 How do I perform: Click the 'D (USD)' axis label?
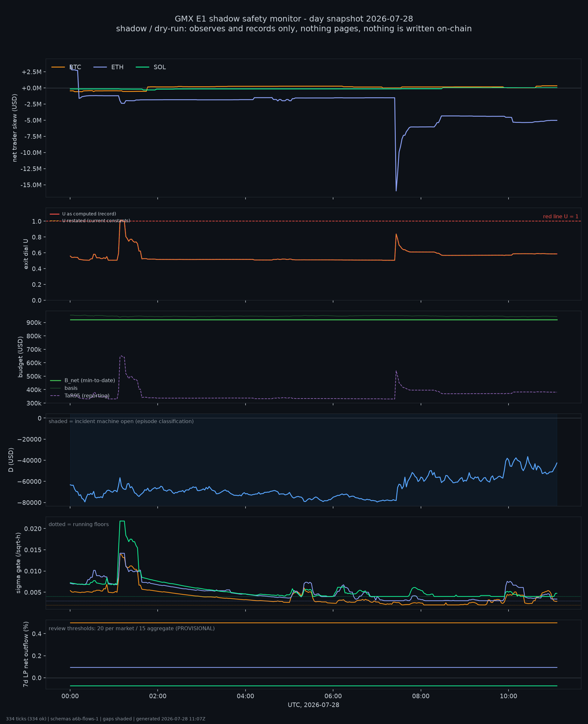click(x=11, y=460)
